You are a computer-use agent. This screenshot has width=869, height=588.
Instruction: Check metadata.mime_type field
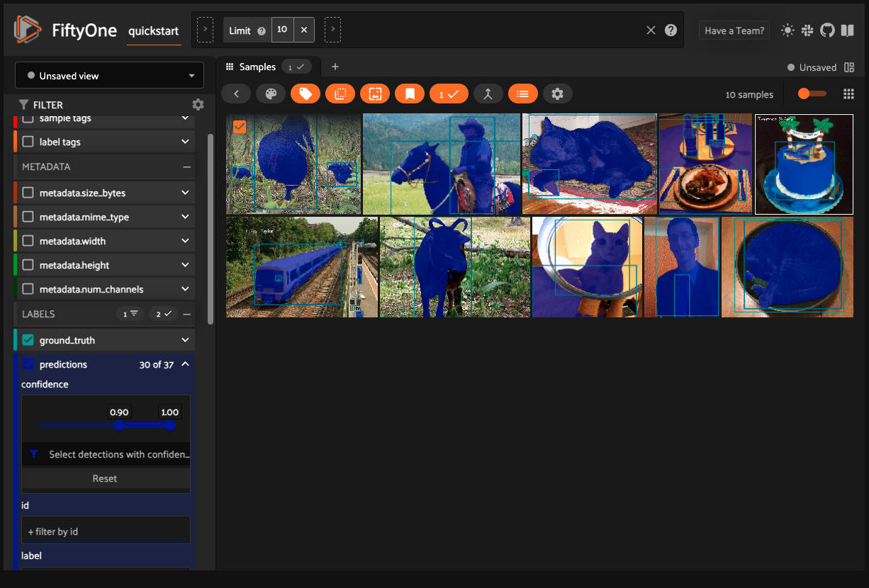[x=28, y=217]
